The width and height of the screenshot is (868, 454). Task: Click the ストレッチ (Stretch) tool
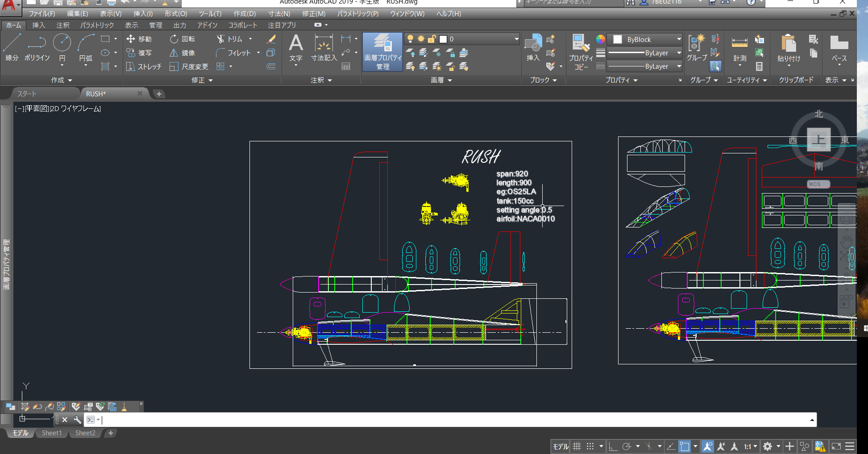[144, 66]
